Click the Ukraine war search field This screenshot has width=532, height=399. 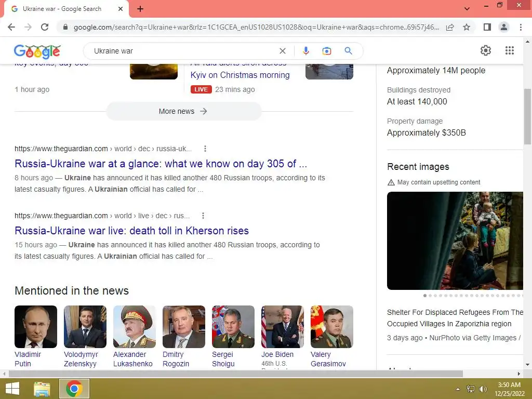coord(183,51)
